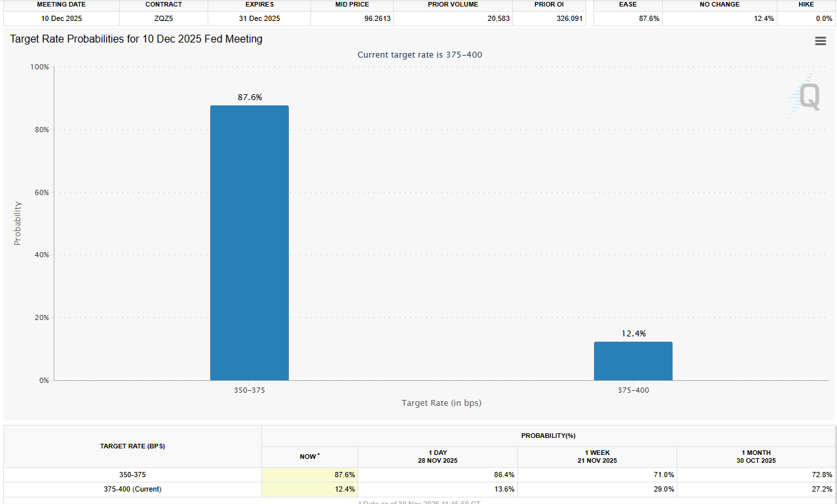
Task: Click the 1 WEEK 21 NOV 2025 header
Action: 597,456
